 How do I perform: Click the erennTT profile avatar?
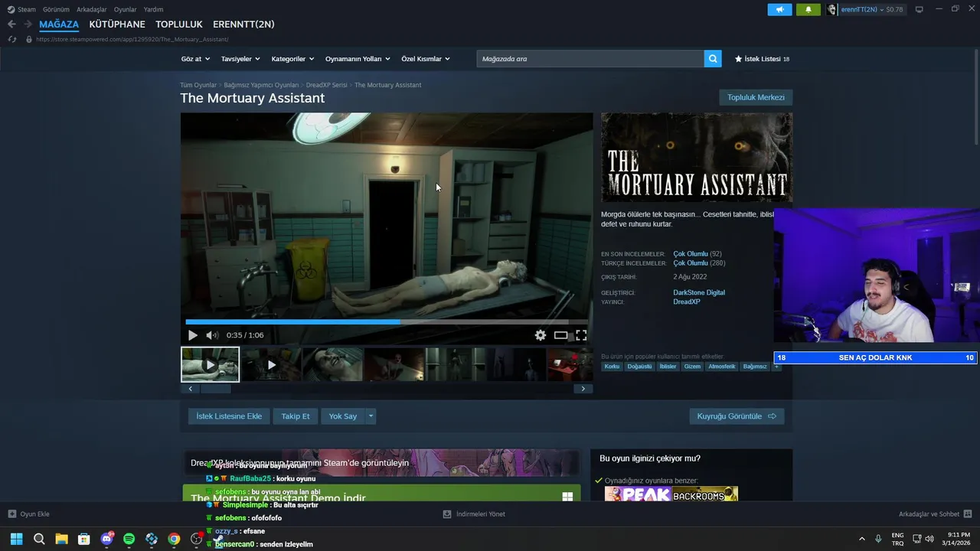832,9
